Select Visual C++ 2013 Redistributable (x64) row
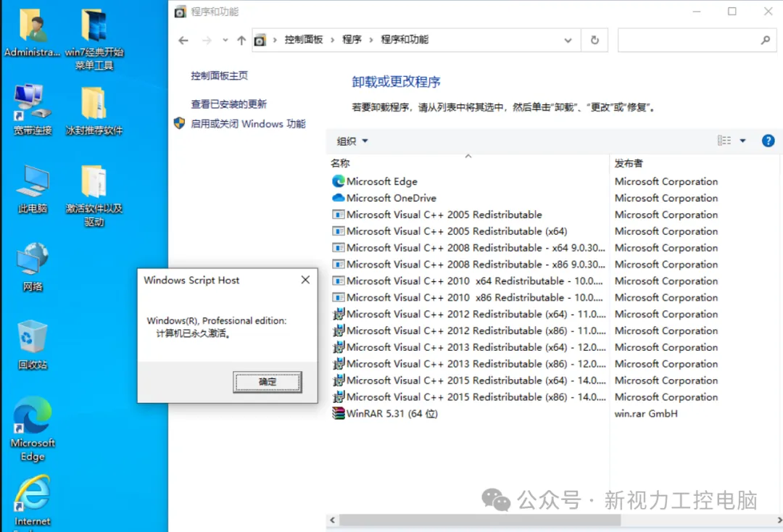The image size is (783, 532). tap(468, 347)
